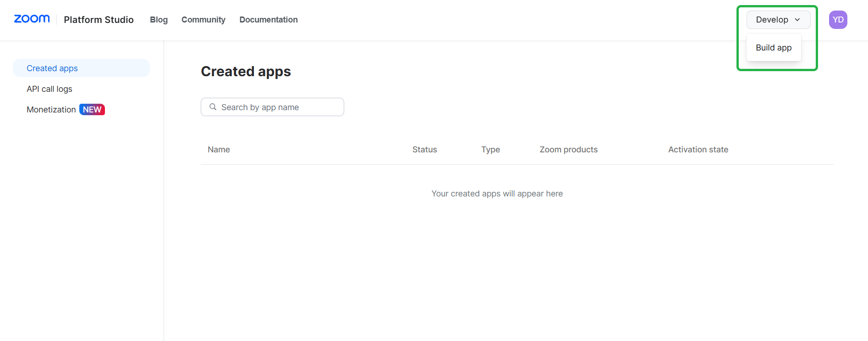Viewport: 868px width, 341px height.
Task: Click the NEW badge beside Monetization
Action: (x=92, y=110)
